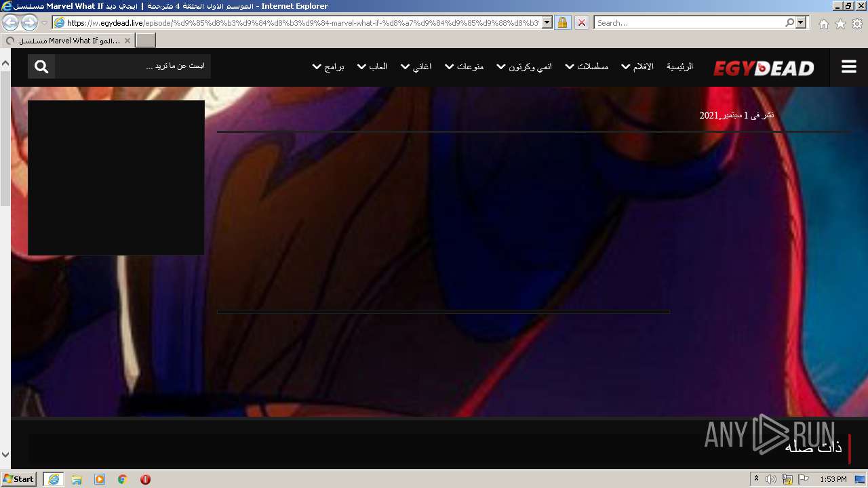The width and height of the screenshot is (868, 488).
Task: Select the Marvel What If browser tab
Action: (68, 41)
